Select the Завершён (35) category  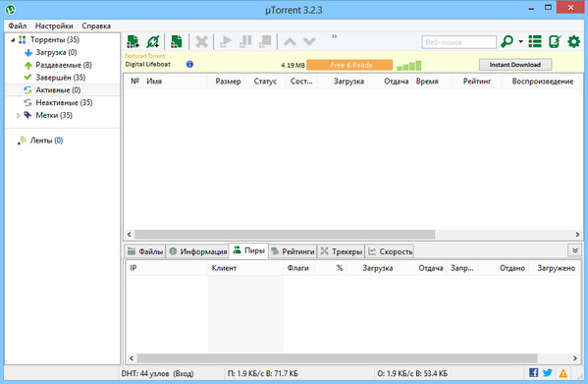[x=61, y=78]
